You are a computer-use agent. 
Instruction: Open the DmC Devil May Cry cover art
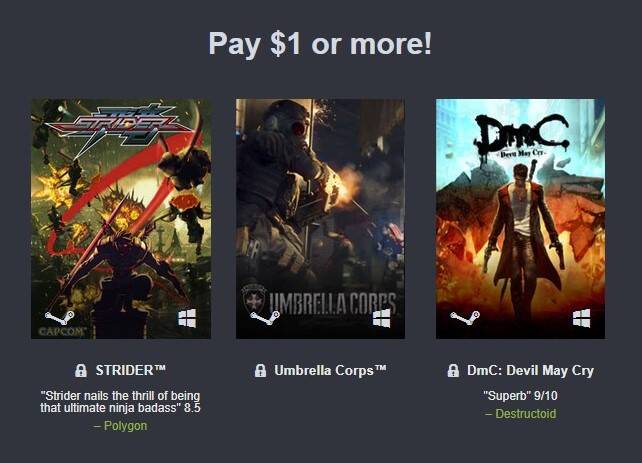coord(520,219)
